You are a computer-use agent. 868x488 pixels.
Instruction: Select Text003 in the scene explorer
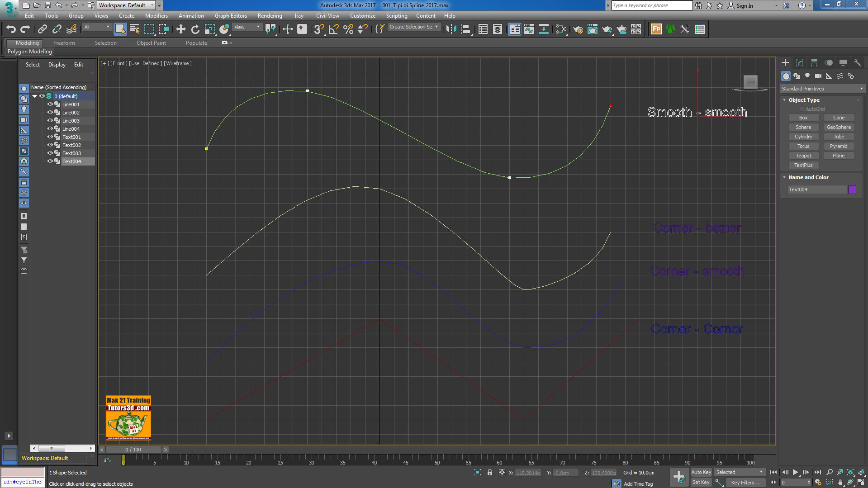coord(71,153)
